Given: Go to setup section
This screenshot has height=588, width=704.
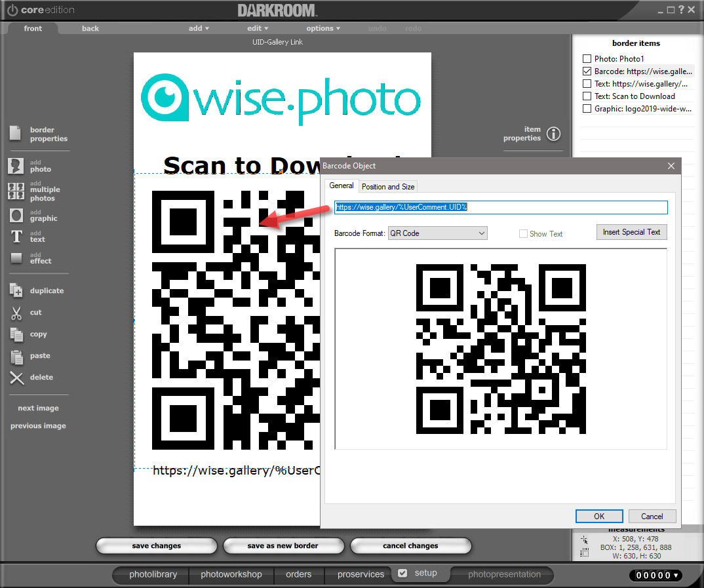Looking at the screenshot, I should click(x=425, y=573).
